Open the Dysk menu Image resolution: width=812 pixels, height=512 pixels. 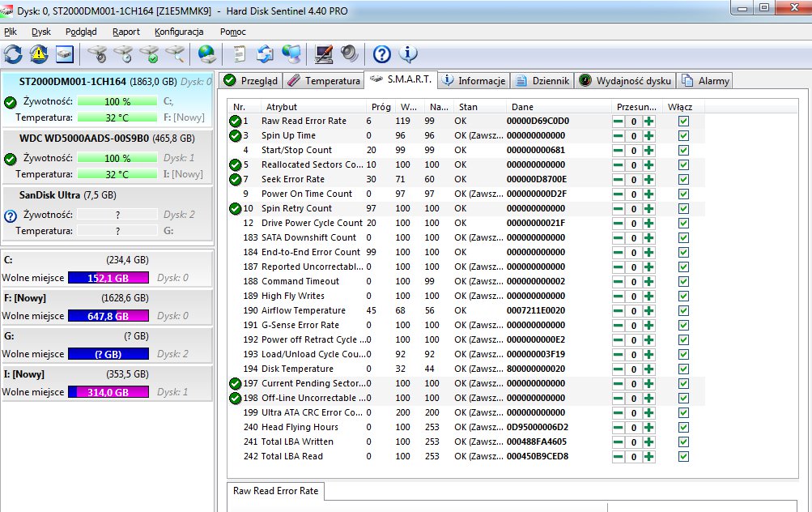[41, 32]
